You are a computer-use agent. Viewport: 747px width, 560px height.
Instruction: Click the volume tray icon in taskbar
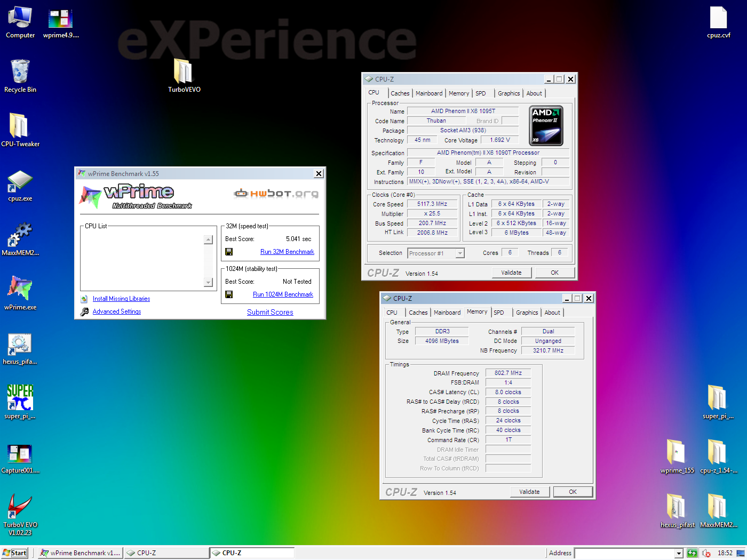coord(706,553)
